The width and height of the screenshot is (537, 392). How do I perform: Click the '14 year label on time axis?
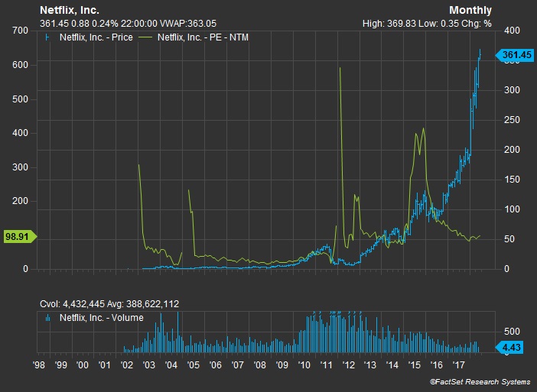[x=392, y=365]
